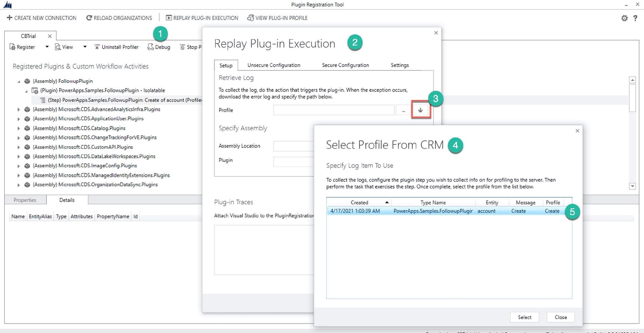This screenshot has height=333, width=644.
Task: Click the ImageConfig.Plugins assembly icon
Action: pyautogui.click(x=27, y=166)
